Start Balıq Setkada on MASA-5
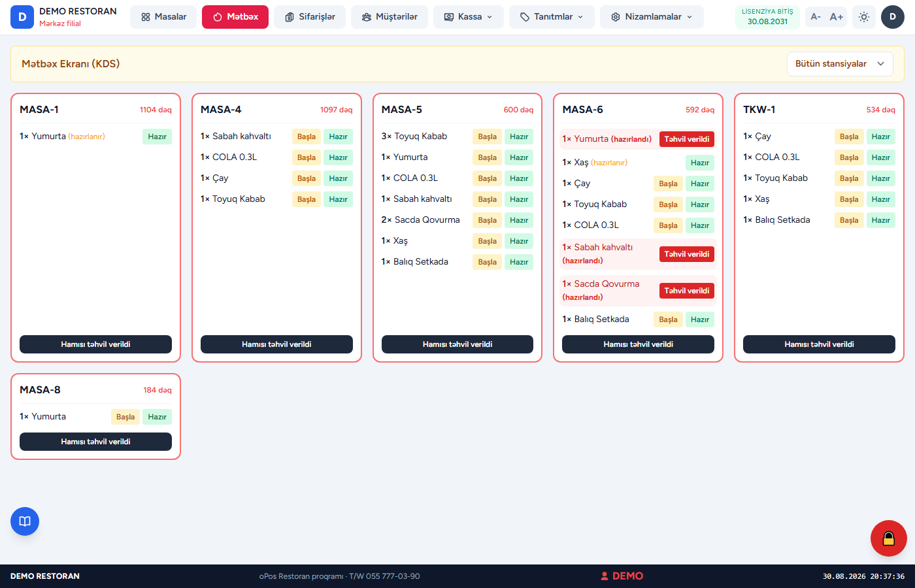Screen dimensions: 915x588 (x=488, y=262)
